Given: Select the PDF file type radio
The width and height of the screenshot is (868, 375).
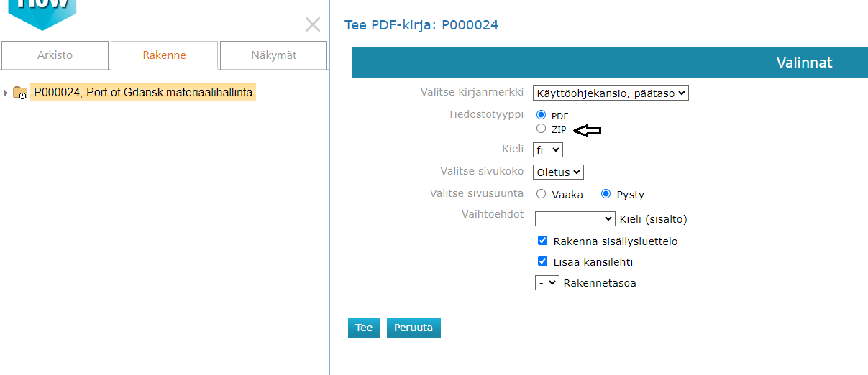Looking at the screenshot, I should (x=542, y=115).
